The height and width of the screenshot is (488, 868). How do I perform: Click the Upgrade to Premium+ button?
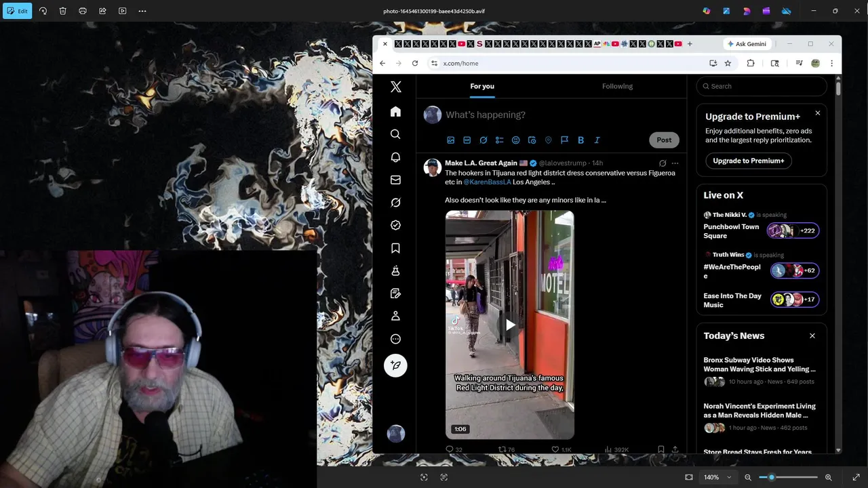(749, 161)
